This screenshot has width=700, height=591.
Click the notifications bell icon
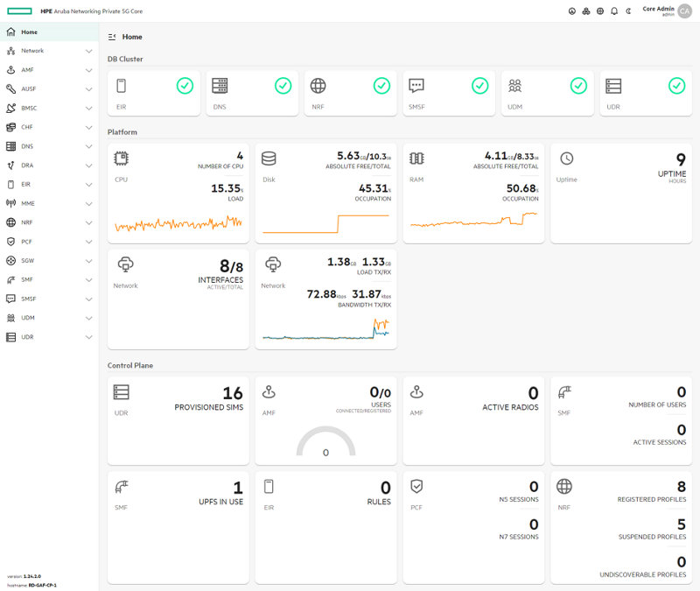614,11
